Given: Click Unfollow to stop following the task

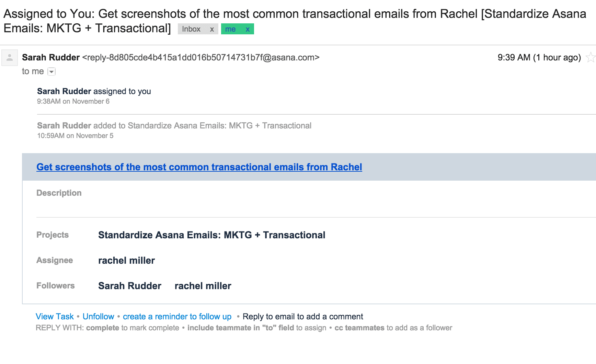Looking at the screenshot, I should point(98,316).
